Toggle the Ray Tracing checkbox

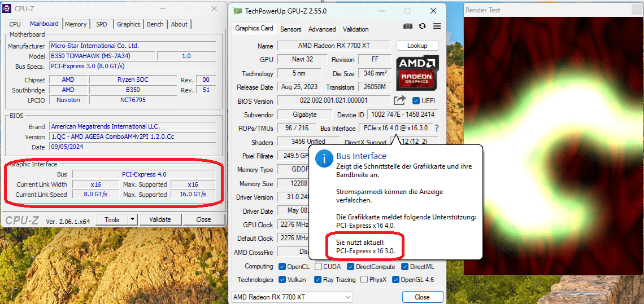pos(317,280)
